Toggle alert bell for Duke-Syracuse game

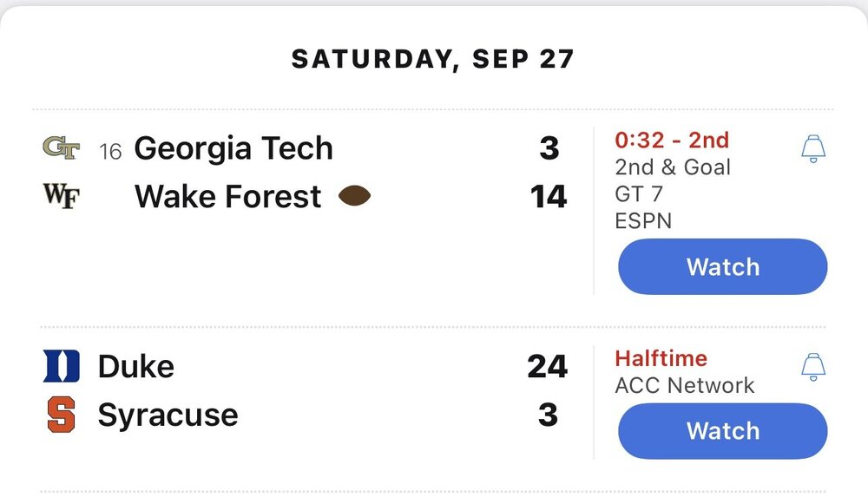(813, 366)
